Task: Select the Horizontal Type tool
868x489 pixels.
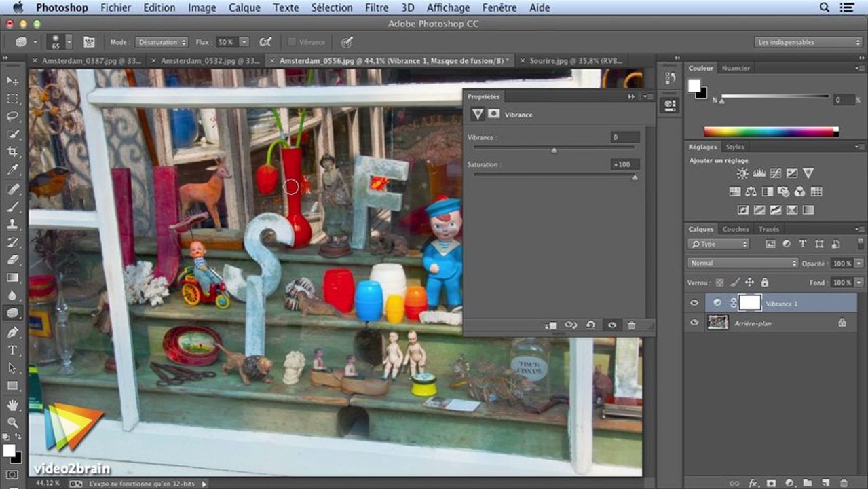Action: click(x=12, y=350)
